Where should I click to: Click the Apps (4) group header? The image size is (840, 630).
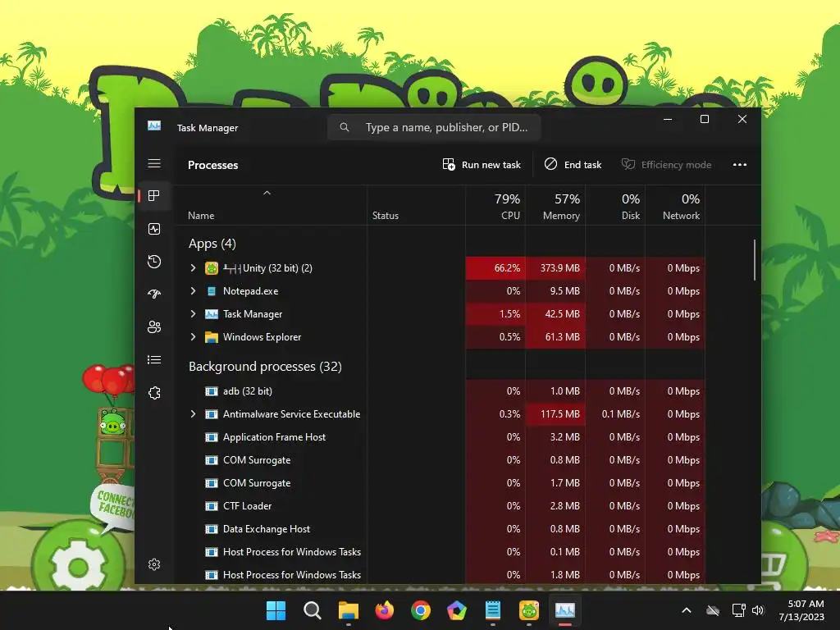coord(212,244)
